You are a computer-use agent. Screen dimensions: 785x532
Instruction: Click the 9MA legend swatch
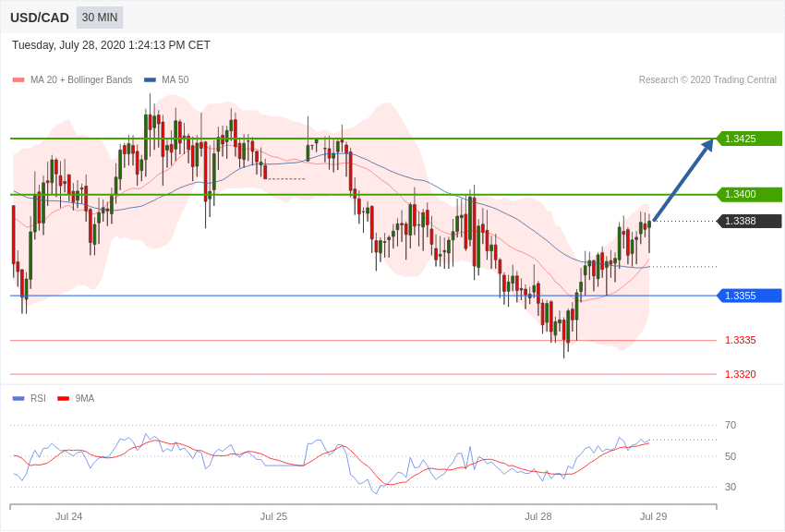tap(64, 399)
